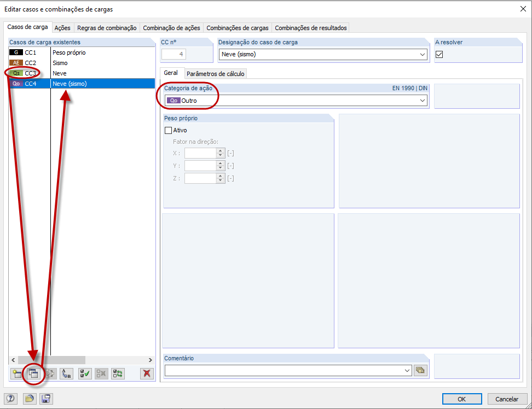Click the Z direction factor field
Image resolution: width=532 pixels, height=409 pixels.
click(x=200, y=178)
